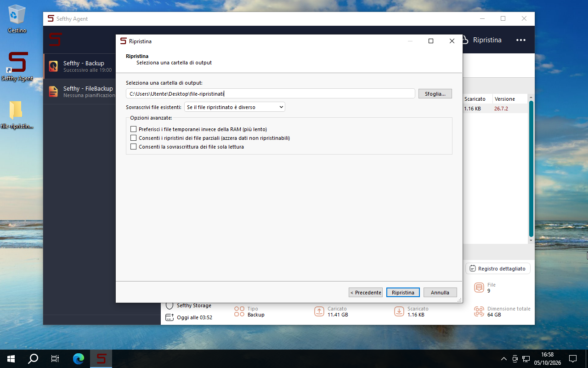The height and width of the screenshot is (368, 588).
Task: Click the 26.7.2 version cell
Action: (501, 109)
